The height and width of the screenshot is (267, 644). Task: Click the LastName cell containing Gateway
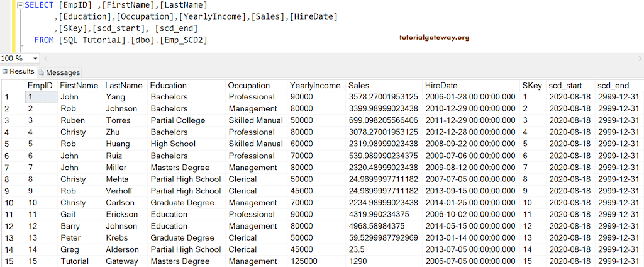121,261
